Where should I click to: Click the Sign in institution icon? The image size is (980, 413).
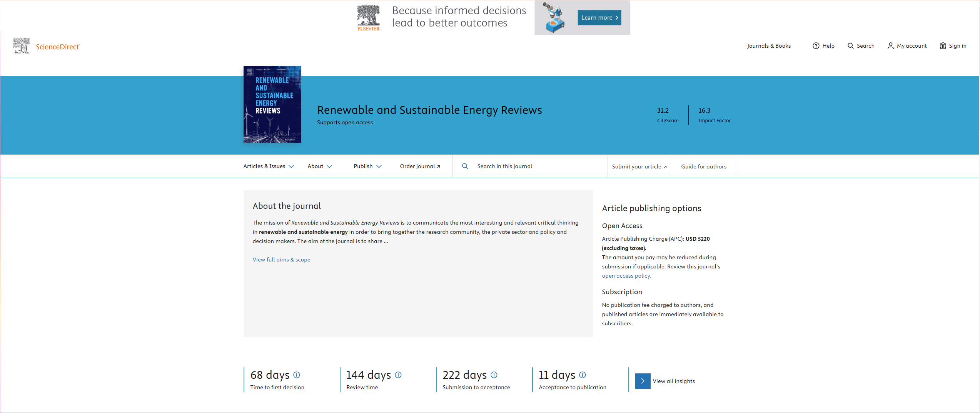point(943,46)
